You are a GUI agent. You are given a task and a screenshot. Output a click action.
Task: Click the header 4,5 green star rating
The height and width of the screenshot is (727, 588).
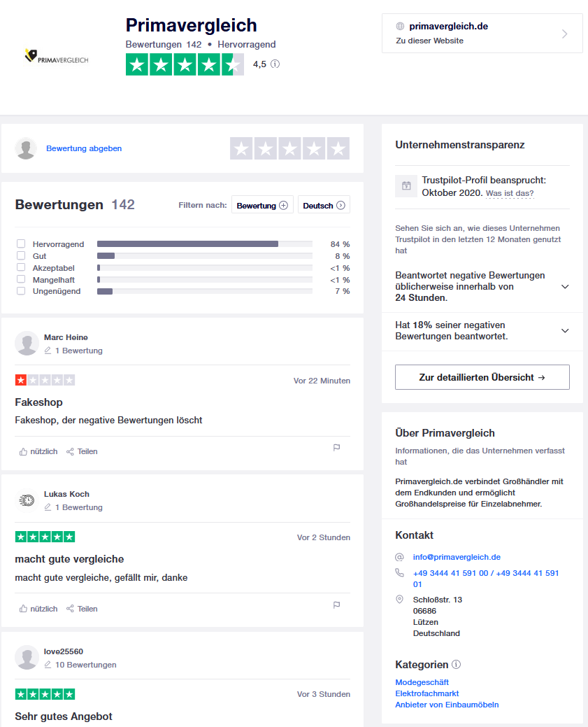point(185,64)
